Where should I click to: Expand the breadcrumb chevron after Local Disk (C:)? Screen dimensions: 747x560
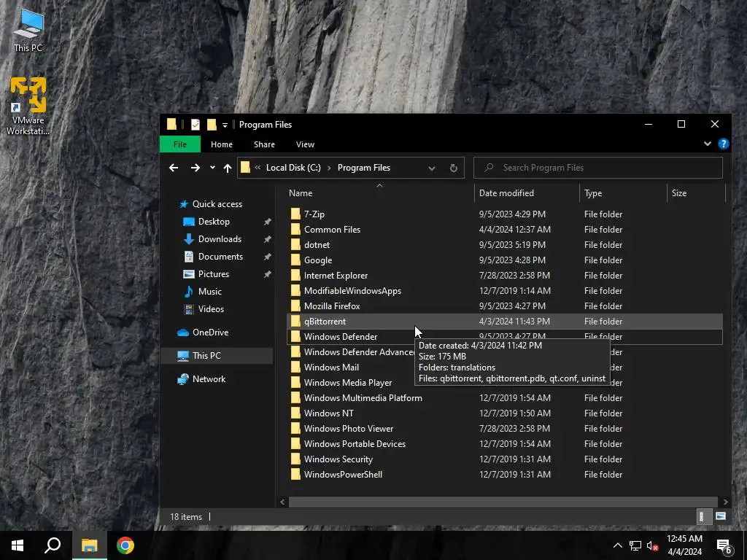tap(329, 168)
